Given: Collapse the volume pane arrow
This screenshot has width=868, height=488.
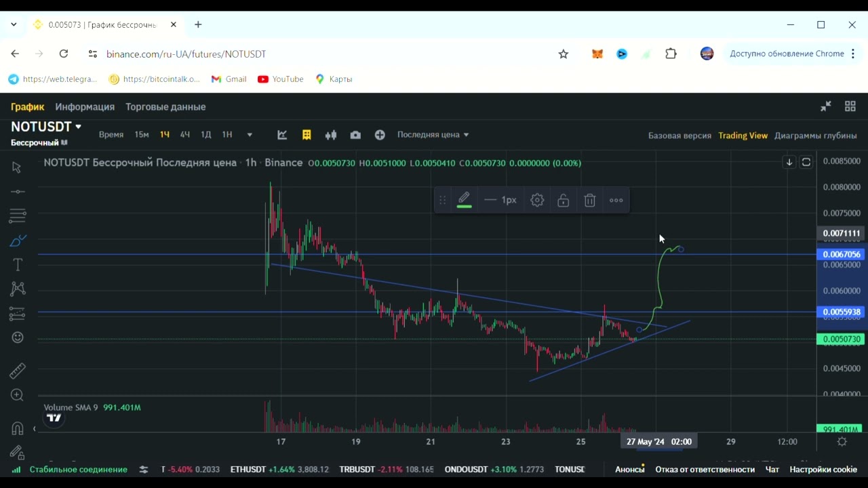Looking at the screenshot, I should [x=35, y=428].
